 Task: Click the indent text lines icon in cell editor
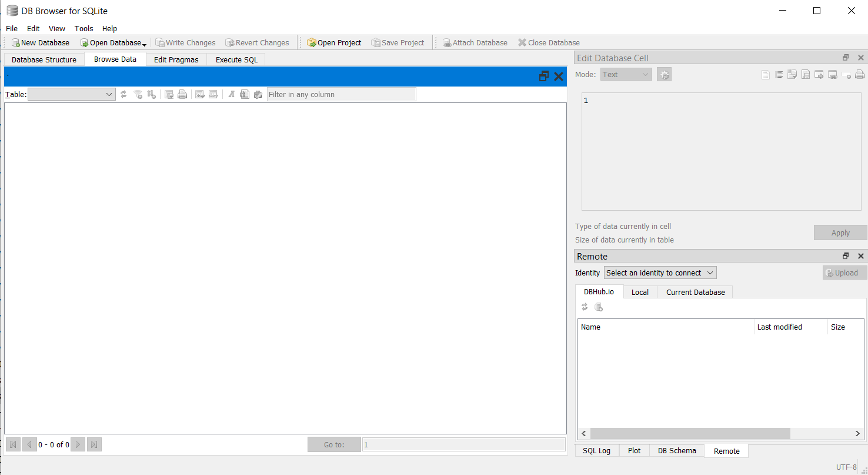pyautogui.click(x=779, y=75)
